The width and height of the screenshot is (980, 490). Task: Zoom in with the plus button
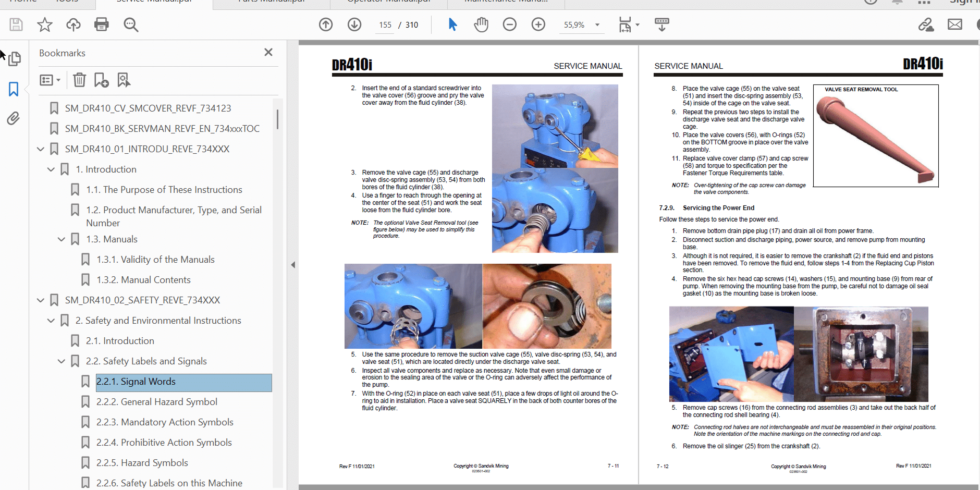538,24
